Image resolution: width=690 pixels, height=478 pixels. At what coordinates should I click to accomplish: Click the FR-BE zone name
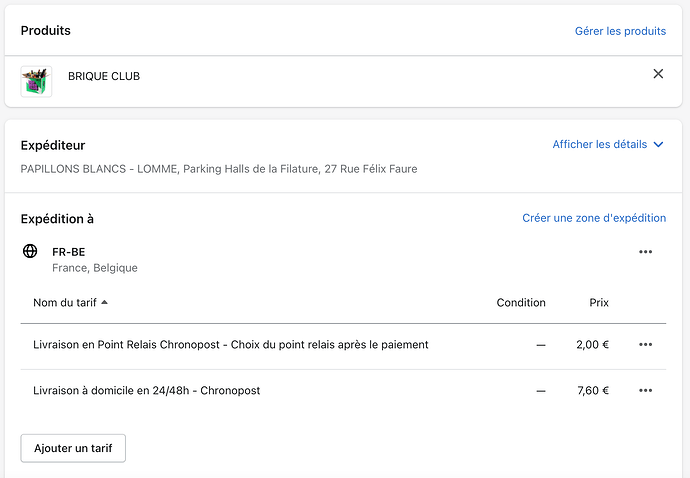click(x=69, y=252)
